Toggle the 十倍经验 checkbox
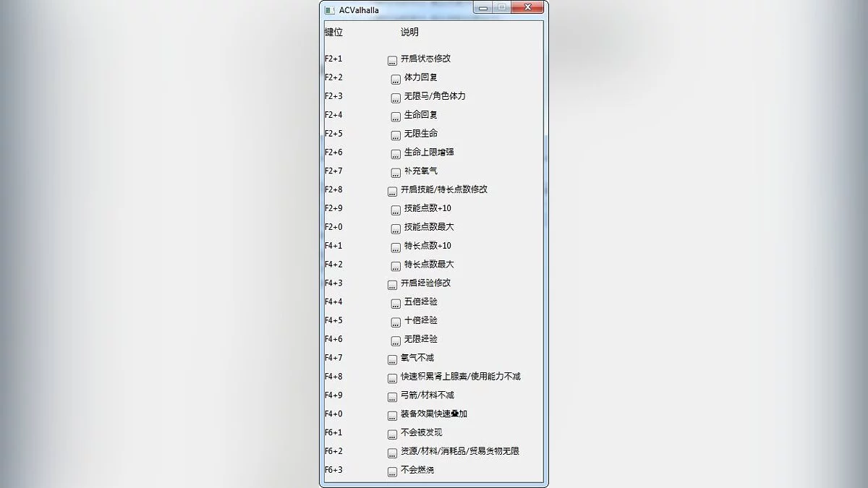Screen dimensions: 868x488 click(396, 322)
